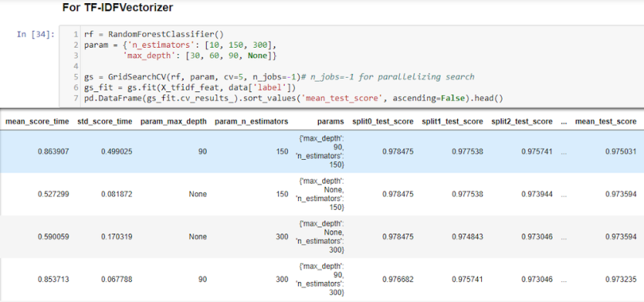This screenshot has width=644, height=302.
Task: Select cell with value 0.527299
Action: (54, 194)
